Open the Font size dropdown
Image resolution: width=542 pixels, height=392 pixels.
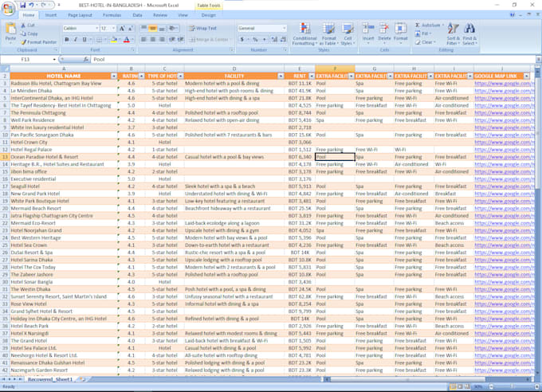[113, 29]
